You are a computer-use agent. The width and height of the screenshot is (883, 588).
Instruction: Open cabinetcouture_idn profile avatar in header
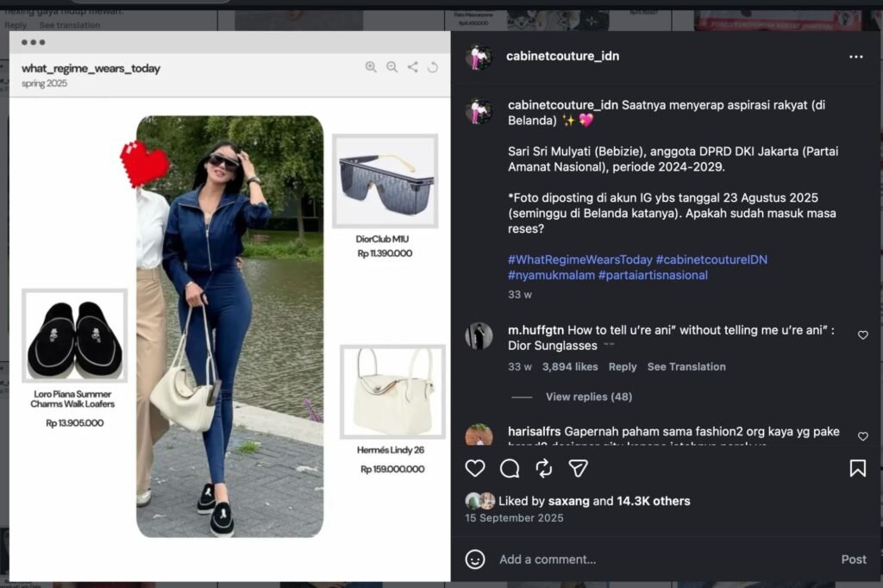pyautogui.click(x=479, y=56)
